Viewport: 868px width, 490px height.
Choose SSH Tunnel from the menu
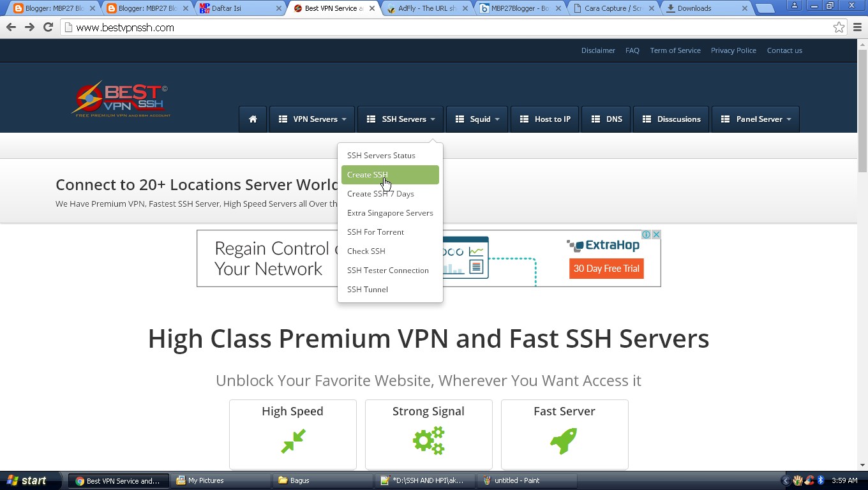(390, 290)
